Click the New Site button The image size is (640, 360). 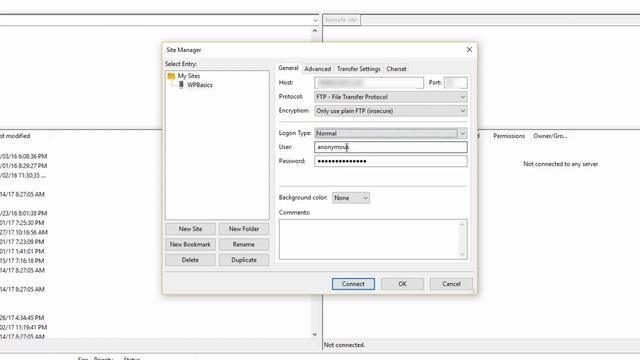(x=191, y=229)
